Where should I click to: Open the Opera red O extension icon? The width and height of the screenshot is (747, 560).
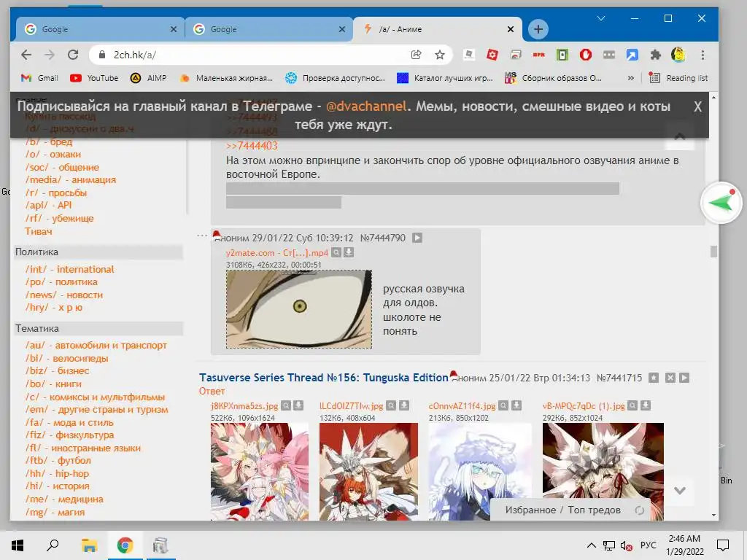click(586, 55)
